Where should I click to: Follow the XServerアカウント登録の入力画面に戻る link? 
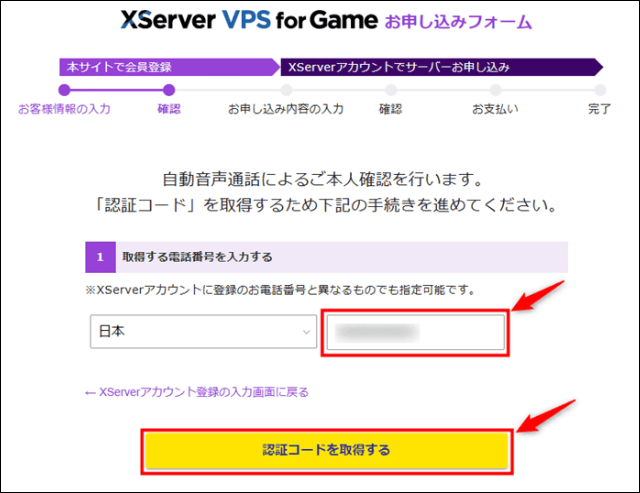coord(197,392)
